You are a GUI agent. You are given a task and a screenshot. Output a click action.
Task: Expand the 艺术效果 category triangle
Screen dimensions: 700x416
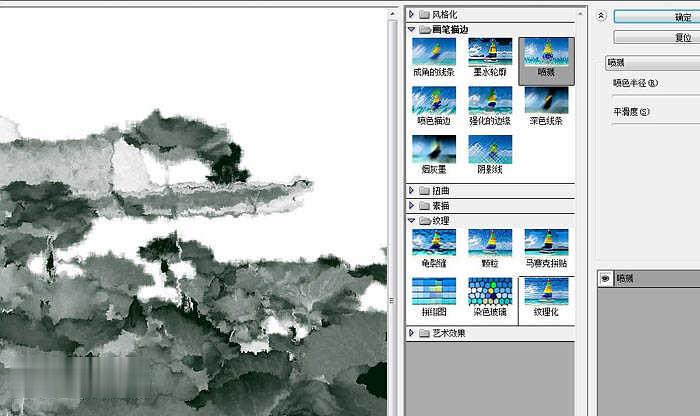[412, 333]
